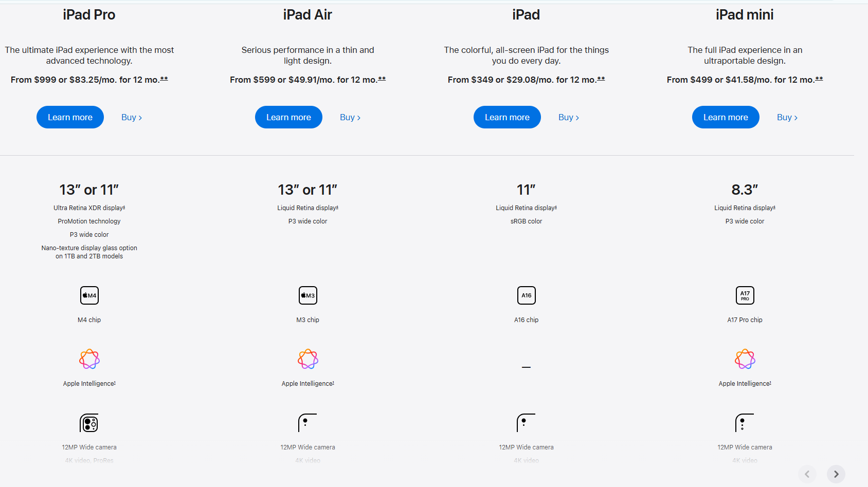Viewport: 868px width, 487px height.
Task: Follow the Buy link for iPad Pro
Action: 132,117
